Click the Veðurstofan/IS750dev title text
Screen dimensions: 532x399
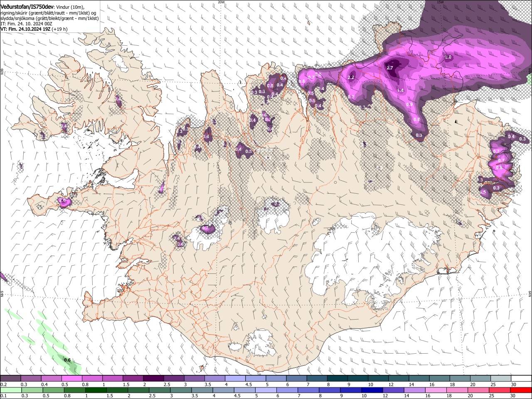[27, 6]
